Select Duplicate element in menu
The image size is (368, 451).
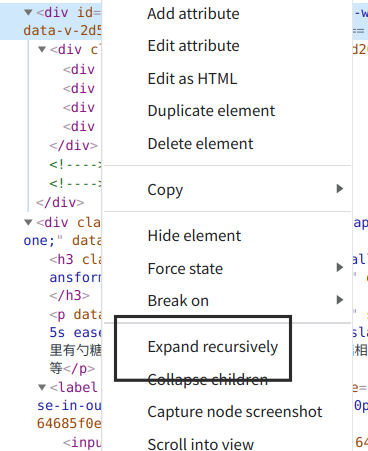pyautogui.click(x=211, y=111)
